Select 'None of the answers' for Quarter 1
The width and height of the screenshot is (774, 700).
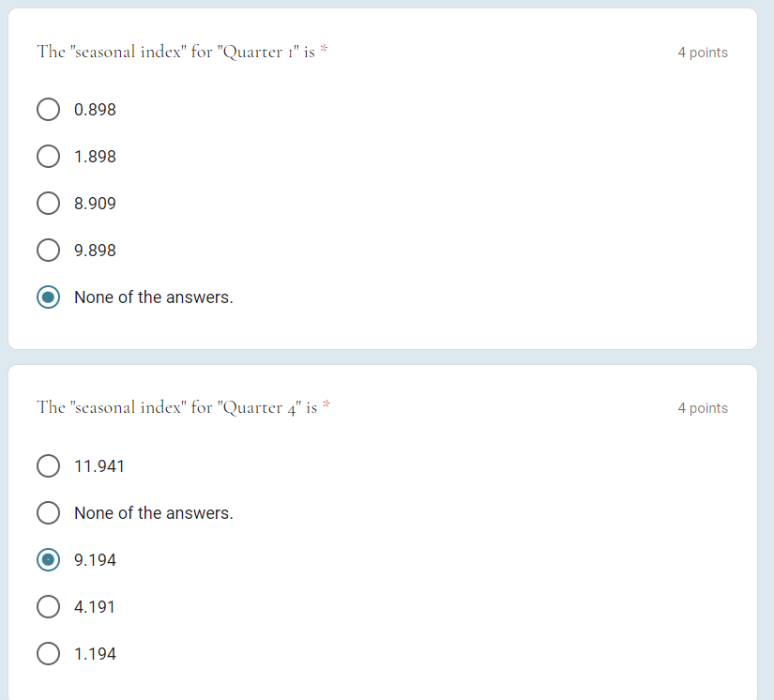[48, 297]
